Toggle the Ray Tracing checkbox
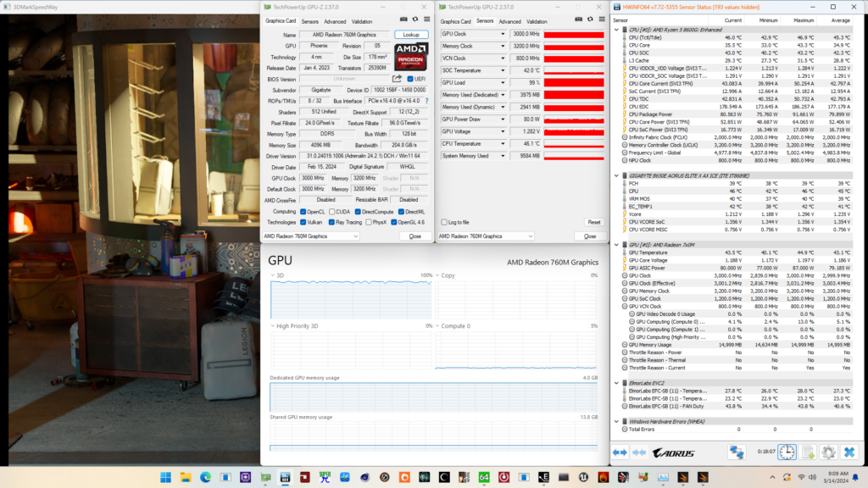Screen dimensions: 868x488 331,223
